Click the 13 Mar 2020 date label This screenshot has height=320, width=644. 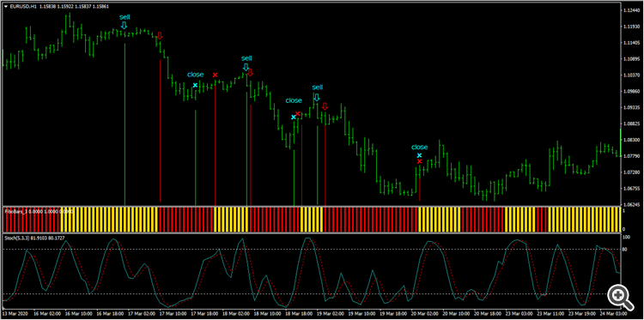(15, 313)
